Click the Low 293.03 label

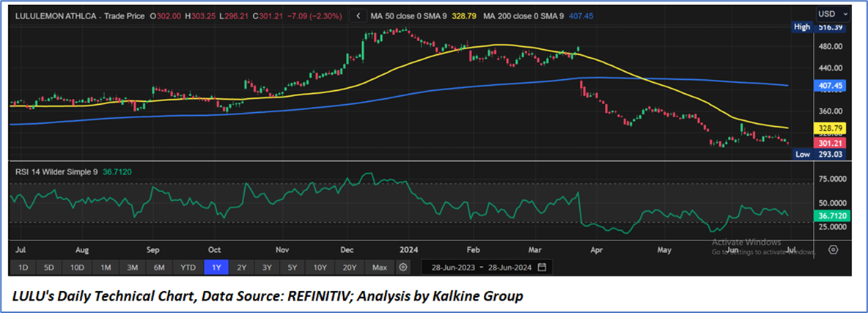(819, 155)
